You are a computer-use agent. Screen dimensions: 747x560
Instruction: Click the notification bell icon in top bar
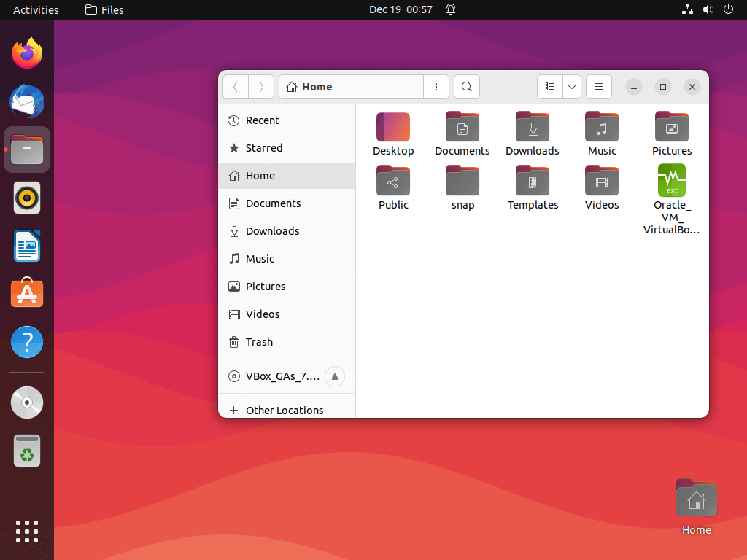[451, 9]
